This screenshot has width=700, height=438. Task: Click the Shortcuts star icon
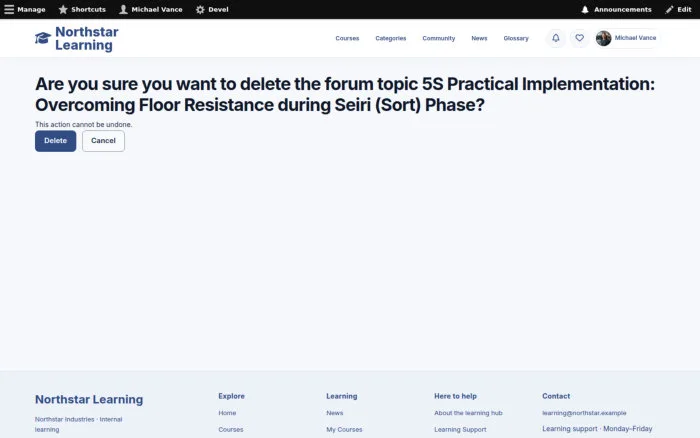(x=63, y=9)
